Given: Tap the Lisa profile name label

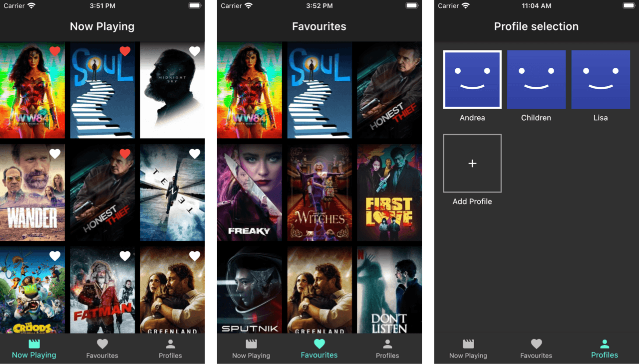Looking at the screenshot, I should tap(601, 118).
